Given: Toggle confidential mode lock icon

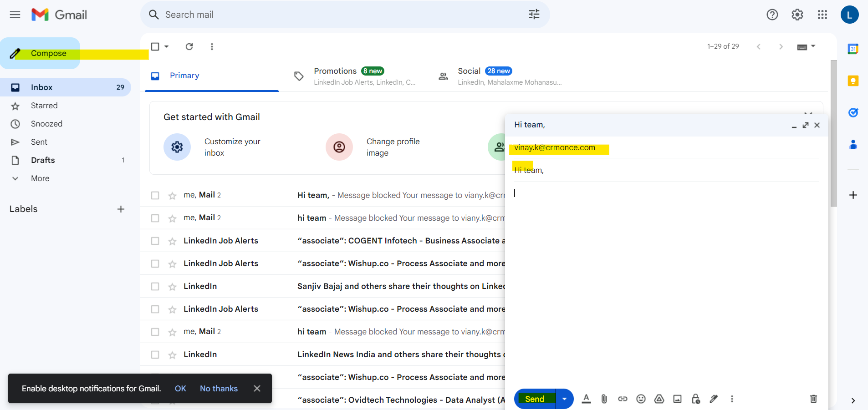Looking at the screenshot, I should coord(696,399).
